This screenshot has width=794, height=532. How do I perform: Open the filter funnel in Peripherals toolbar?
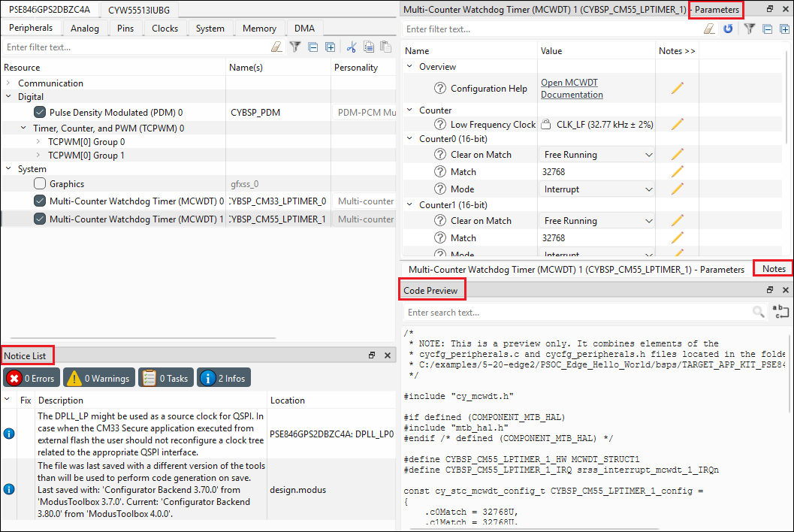click(x=295, y=47)
